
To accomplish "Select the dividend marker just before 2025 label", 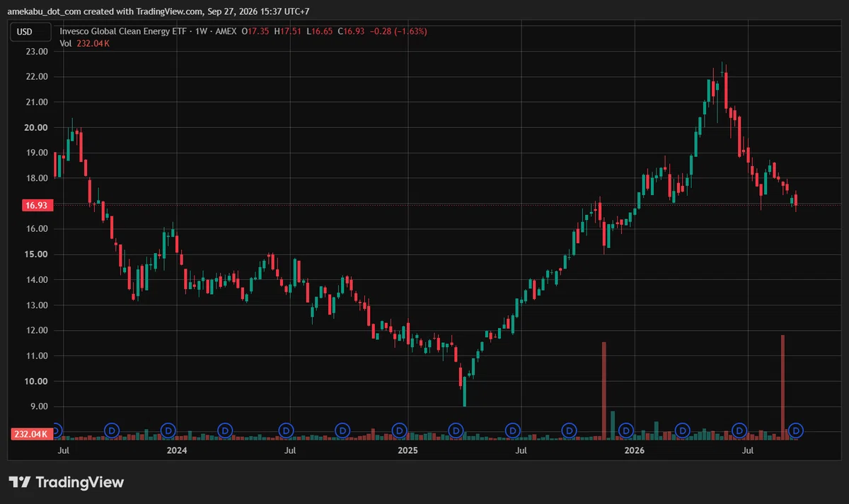I will [x=399, y=430].
